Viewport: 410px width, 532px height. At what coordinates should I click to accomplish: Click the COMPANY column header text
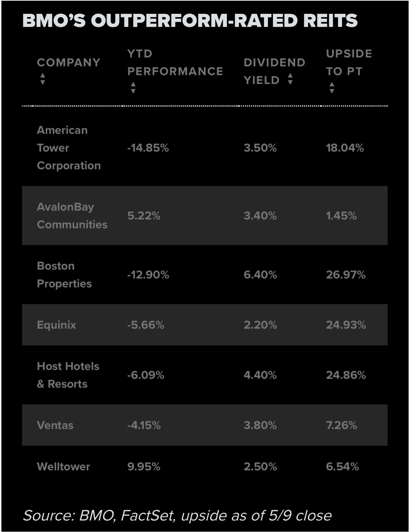pos(69,63)
